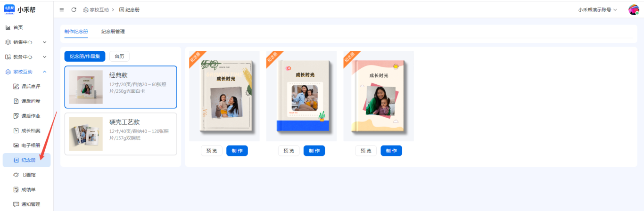This screenshot has height=211, width=644.
Task: Select the 台历 category tab
Action: [119, 56]
